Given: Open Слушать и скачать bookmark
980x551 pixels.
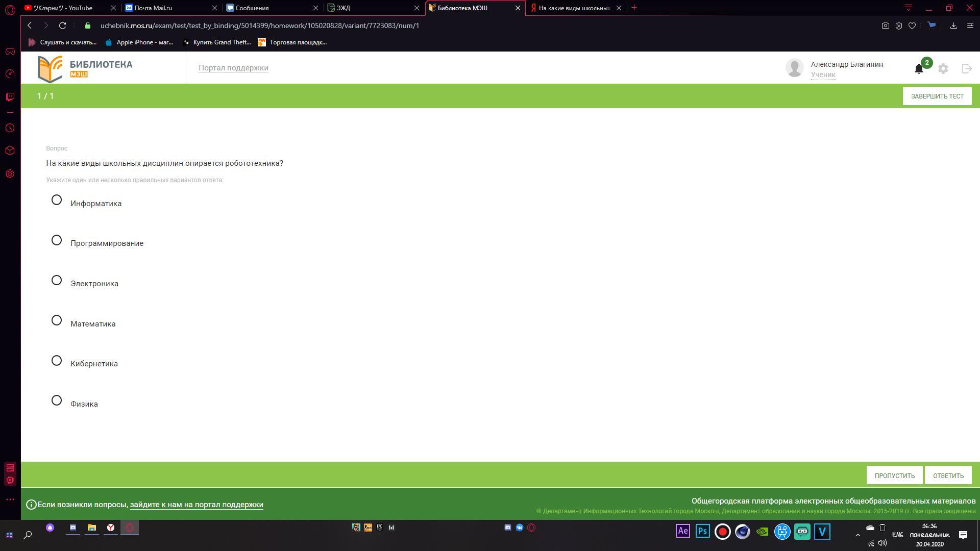Looking at the screenshot, I should coord(62,42).
